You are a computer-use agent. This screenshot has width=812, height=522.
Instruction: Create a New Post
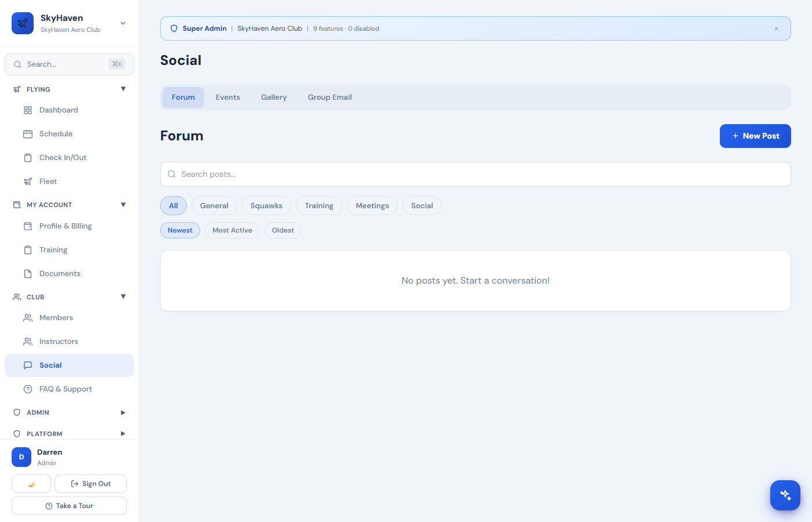pyautogui.click(x=755, y=136)
